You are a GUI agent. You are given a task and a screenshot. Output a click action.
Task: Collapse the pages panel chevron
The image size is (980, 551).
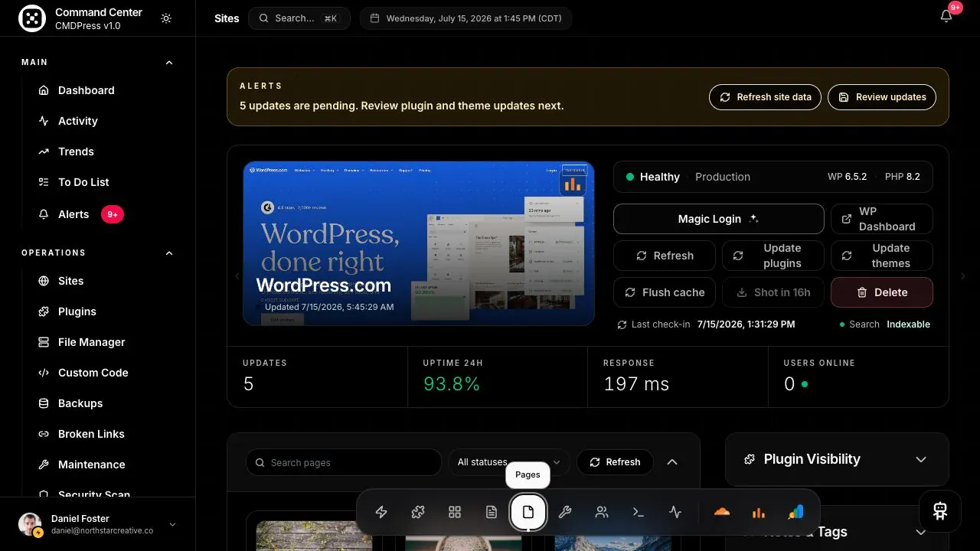(x=672, y=462)
